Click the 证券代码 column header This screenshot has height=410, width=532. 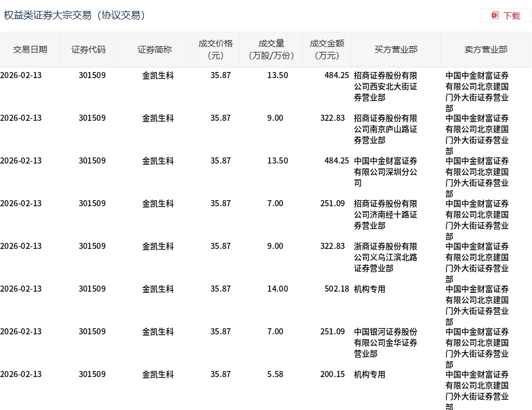[x=88, y=49]
